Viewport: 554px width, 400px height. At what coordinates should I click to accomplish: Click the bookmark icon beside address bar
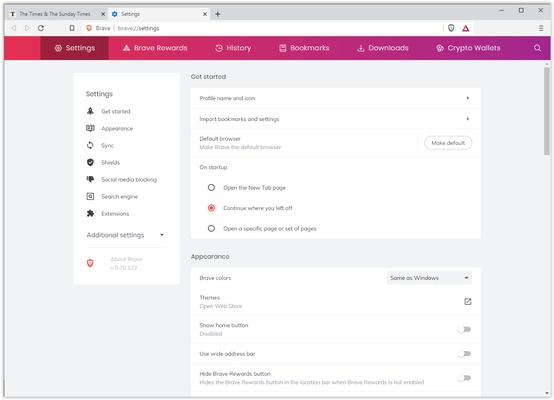(72, 28)
